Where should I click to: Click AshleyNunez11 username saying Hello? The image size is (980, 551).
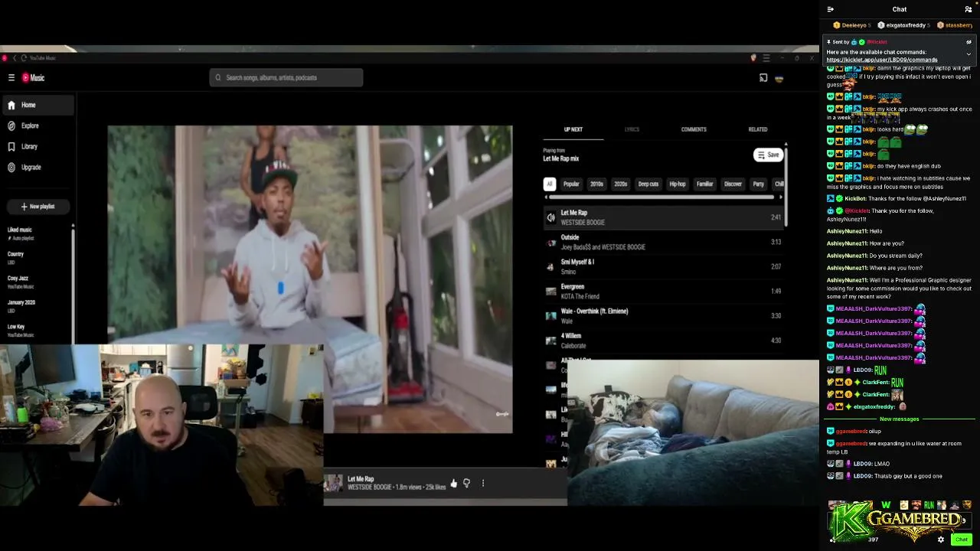847,231
